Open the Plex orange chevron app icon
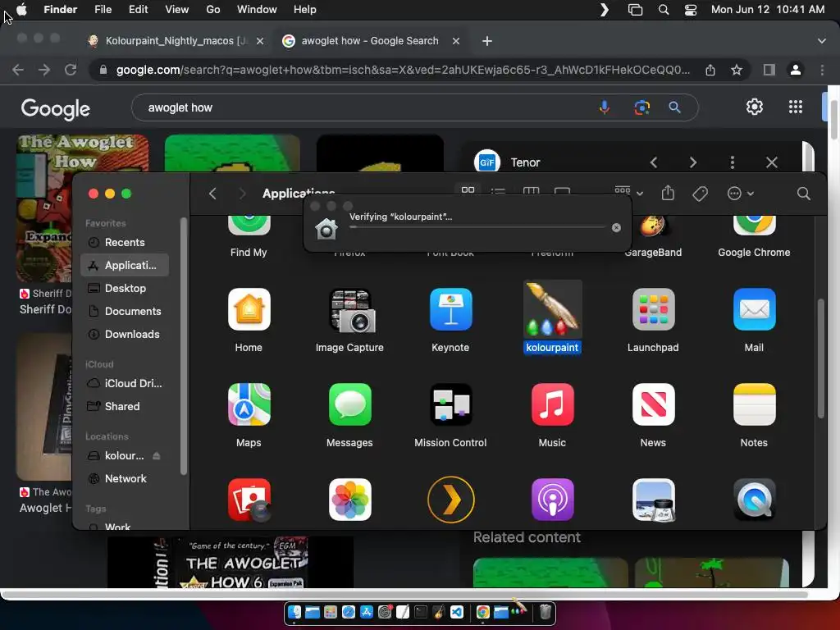Image resolution: width=840 pixels, height=630 pixels. (x=450, y=500)
